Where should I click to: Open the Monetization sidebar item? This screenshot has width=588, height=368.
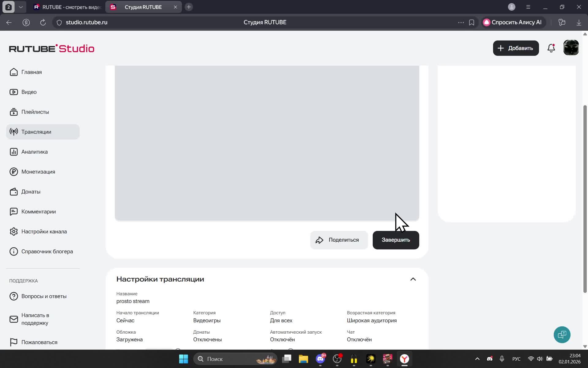(38, 172)
